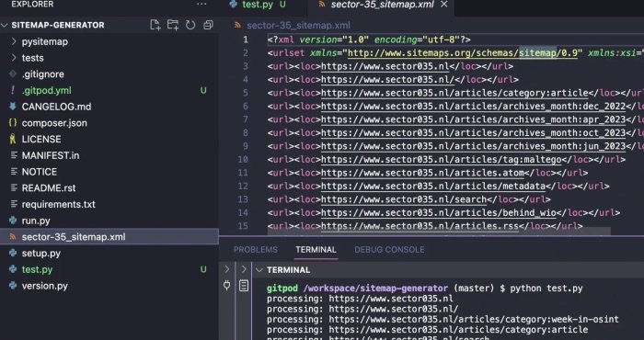This screenshot has width=644, height=340.
Task: Click line number 1 in the editor gutter
Action: coord(246,40)
